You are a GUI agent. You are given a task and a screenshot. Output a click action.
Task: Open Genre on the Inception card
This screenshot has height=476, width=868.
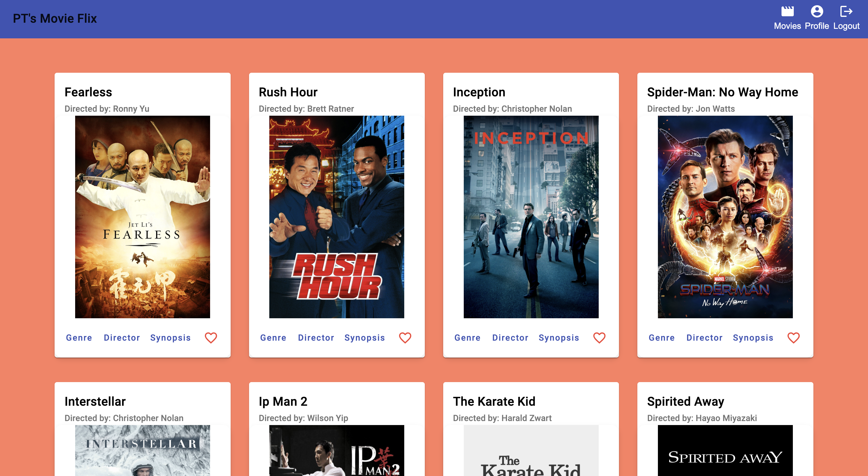tap(467, 338)
